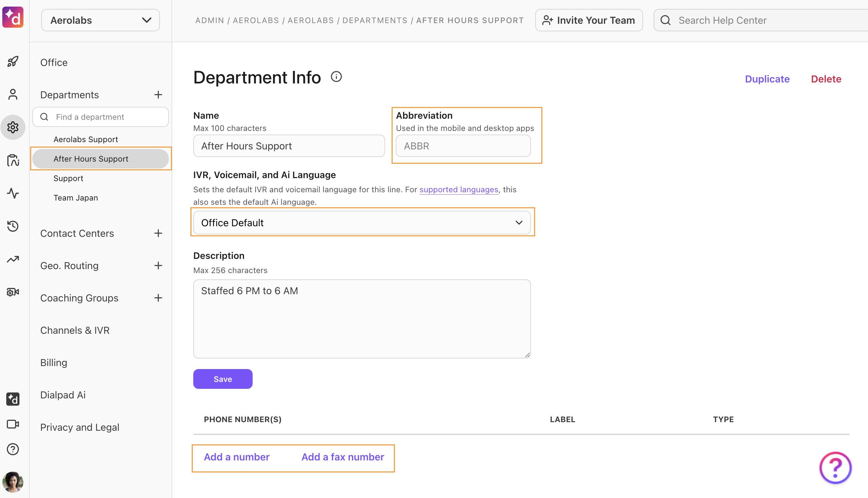
Task: Open Contact Centers section
Action: coord(77,233)
